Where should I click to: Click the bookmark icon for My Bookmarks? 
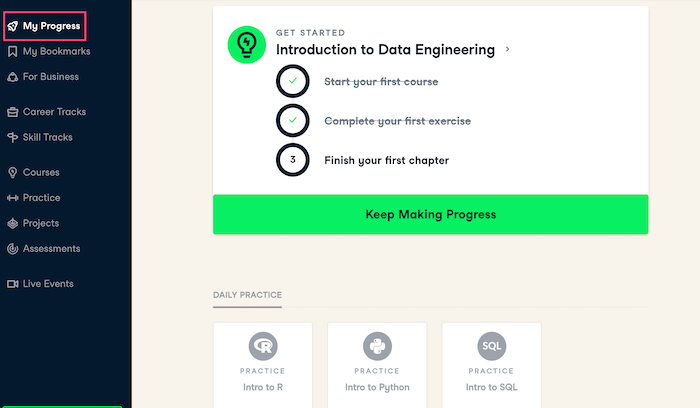(12, 51)
